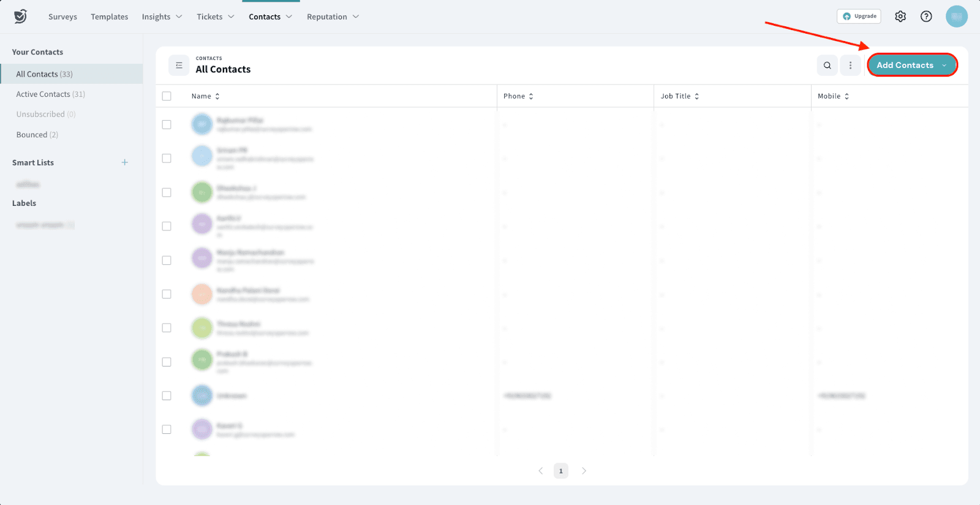The width and height of the screenshot is (980, 505).
Task: Go to the Surveys tab
Action: coord(62,17)
